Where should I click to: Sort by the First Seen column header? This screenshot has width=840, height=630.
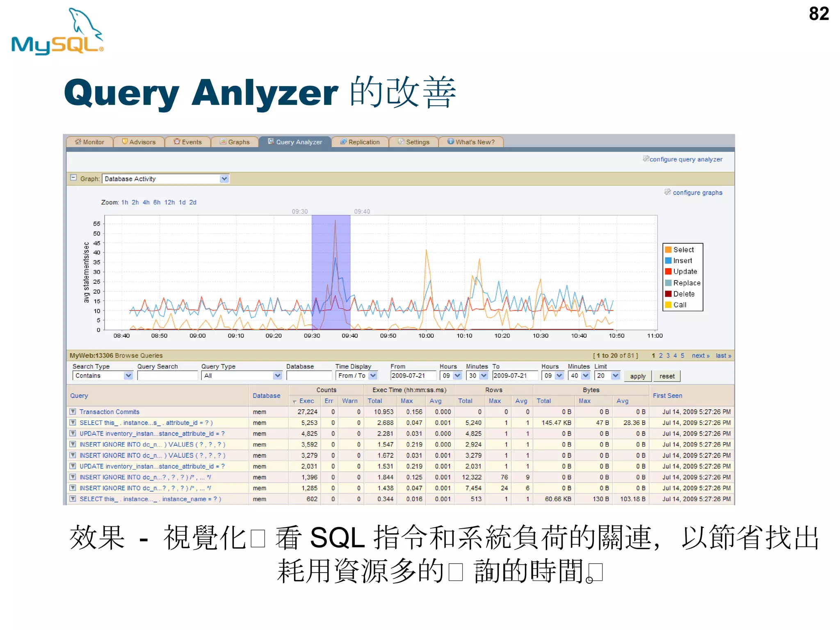pos(667,396)
